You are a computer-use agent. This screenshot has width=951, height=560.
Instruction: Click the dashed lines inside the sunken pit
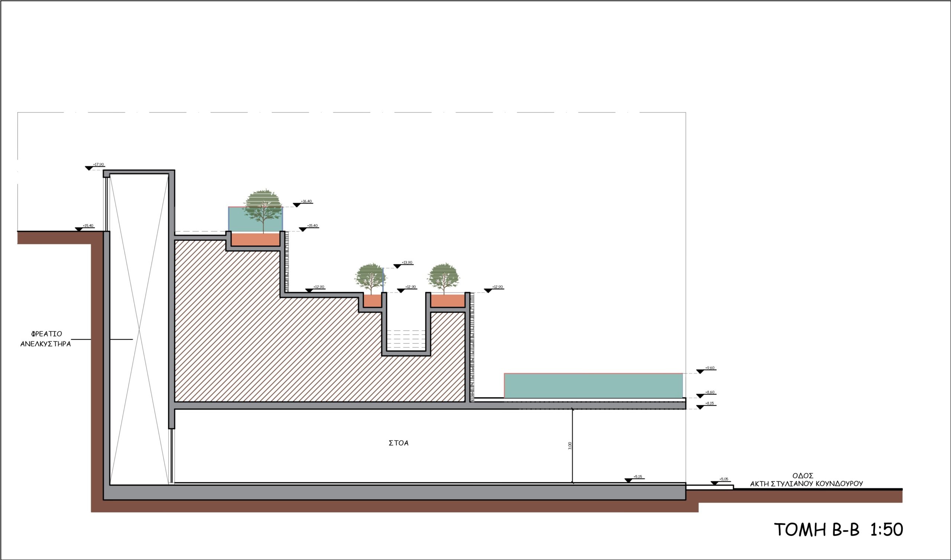tap(406, 339)
